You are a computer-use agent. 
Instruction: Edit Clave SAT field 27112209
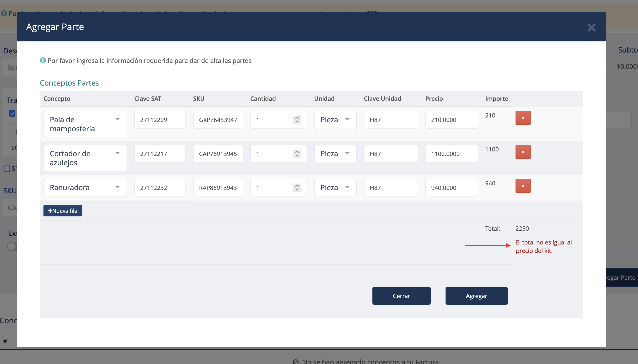point(160,120)
